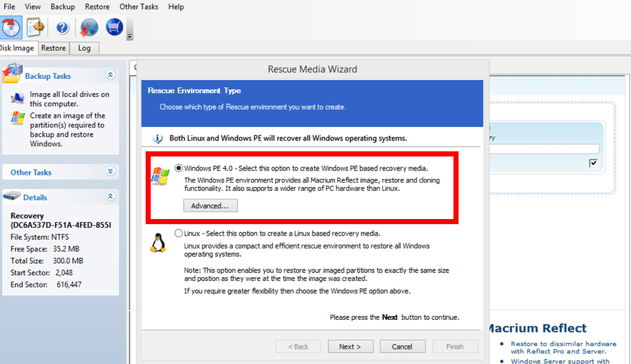Switch to the Log tab
The image size is (631, 364).
[84, 48]
